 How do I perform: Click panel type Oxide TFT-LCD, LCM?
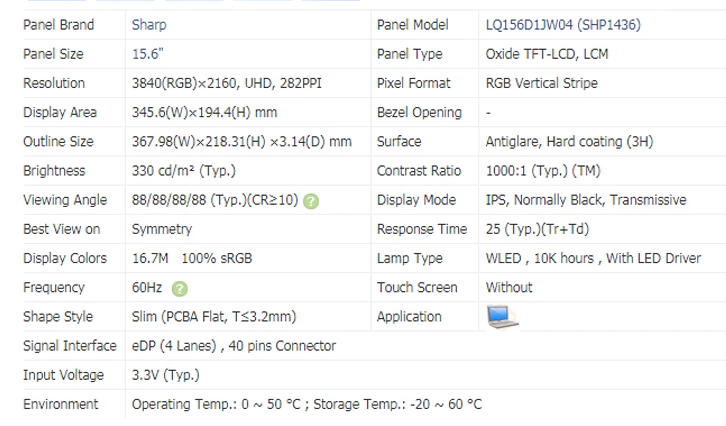pos(547,54)
